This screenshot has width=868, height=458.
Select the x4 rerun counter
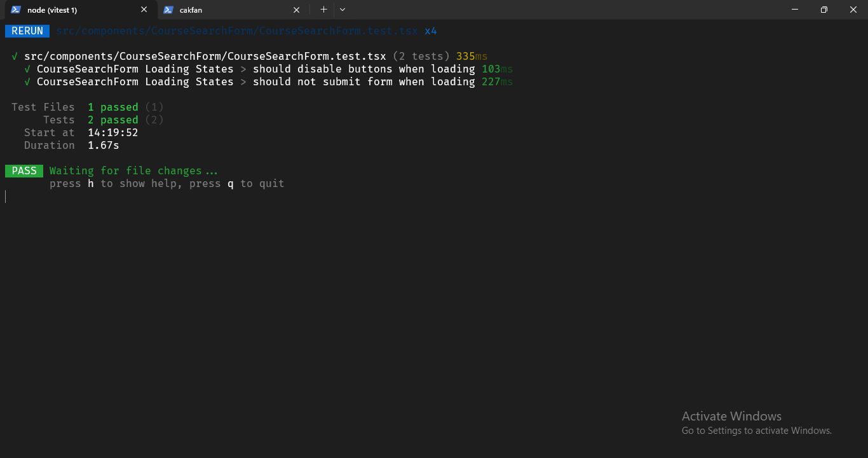point(431,31)
